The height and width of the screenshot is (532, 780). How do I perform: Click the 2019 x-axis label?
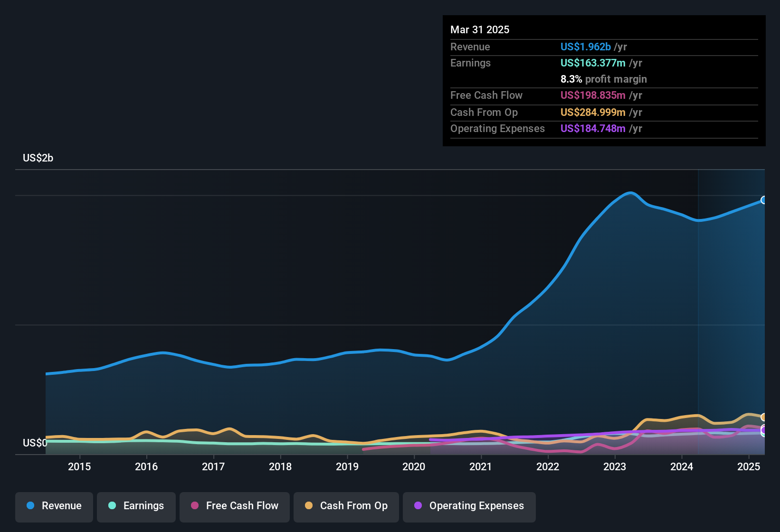click(347, 467)
